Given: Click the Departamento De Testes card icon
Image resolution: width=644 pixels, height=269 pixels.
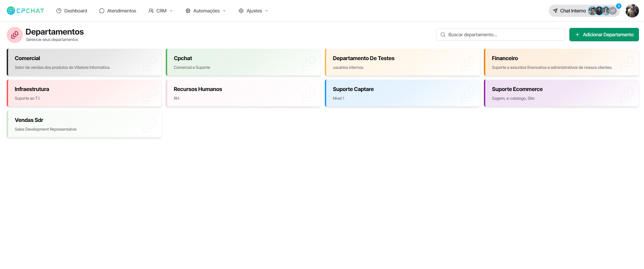Looking at the screenshot, I should point(468,63).
